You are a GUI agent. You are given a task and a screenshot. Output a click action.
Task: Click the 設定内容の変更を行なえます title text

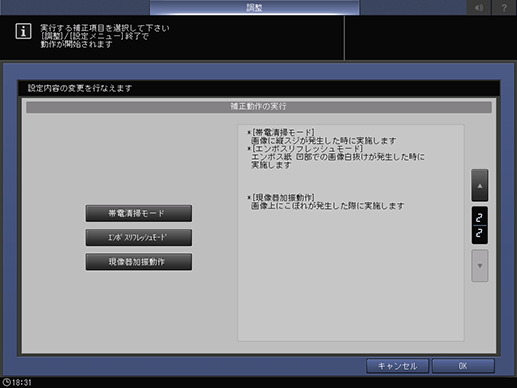(80, 88)
